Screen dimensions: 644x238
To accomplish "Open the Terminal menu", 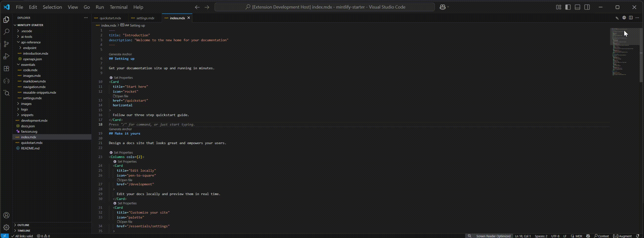I will click(118, 7).
